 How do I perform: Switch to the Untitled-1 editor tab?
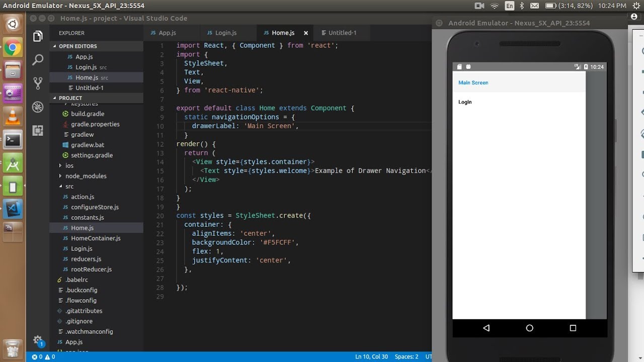coord(342,33)
